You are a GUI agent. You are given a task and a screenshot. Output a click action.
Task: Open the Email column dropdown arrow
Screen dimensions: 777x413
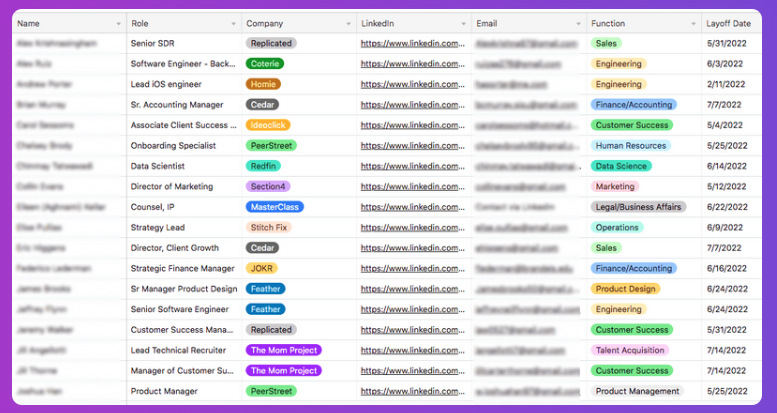[x=578, y=24]
